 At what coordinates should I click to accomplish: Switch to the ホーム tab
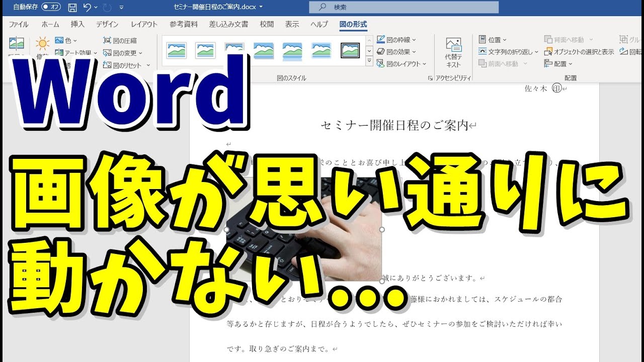50,24
